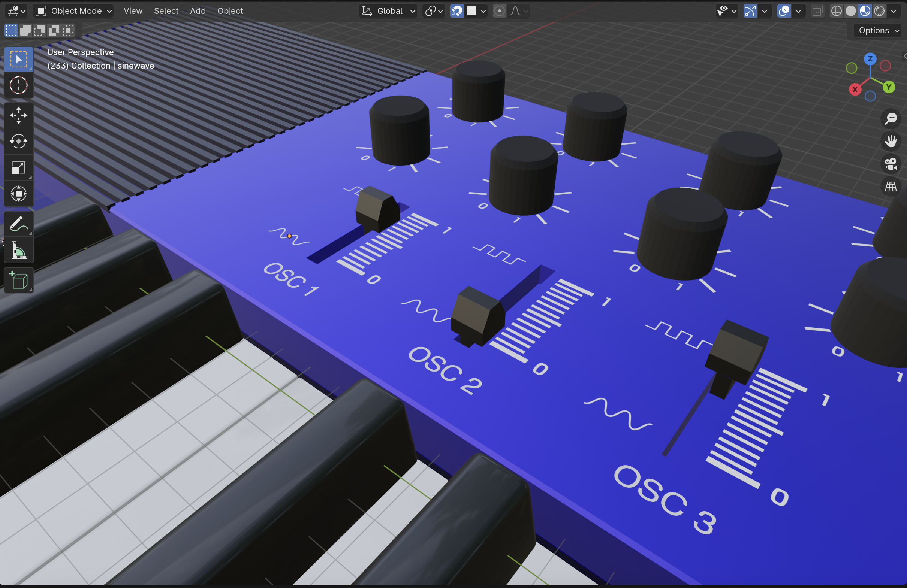
Task: Open the Object Mode dropdown
Action: point(74,11)
